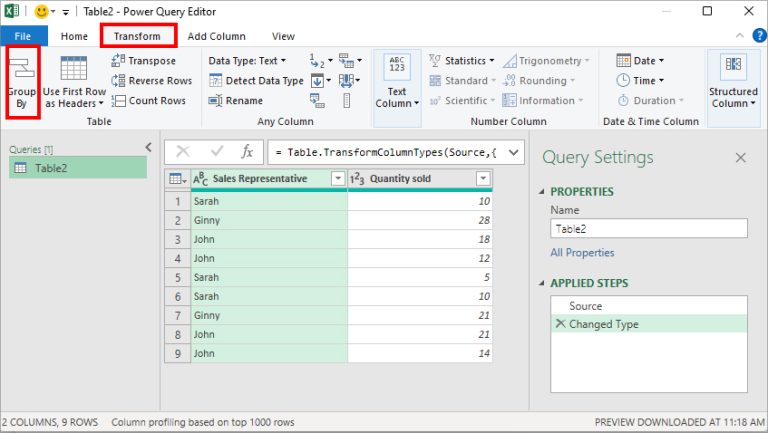The width and height of the screenshot is (768, 433).
Task: Select the Source applied step
Action: point(649,306)
